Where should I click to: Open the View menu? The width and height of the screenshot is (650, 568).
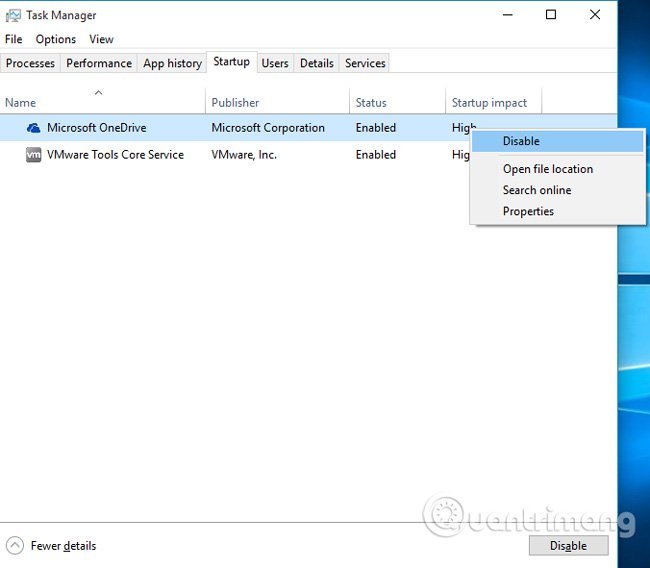tap(101, 39)
